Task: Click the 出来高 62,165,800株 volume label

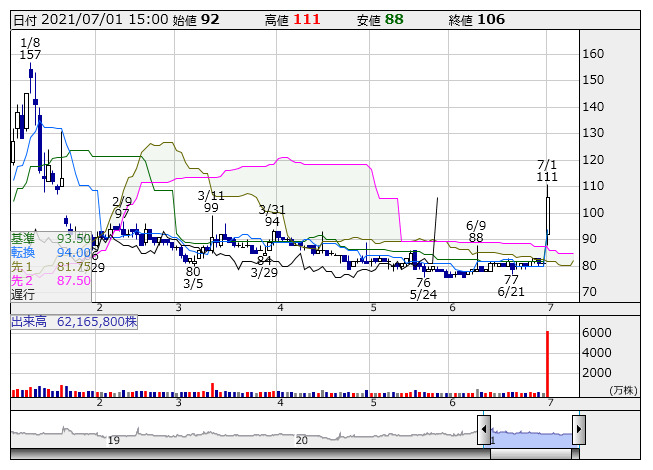Action: tap(74, 322)
